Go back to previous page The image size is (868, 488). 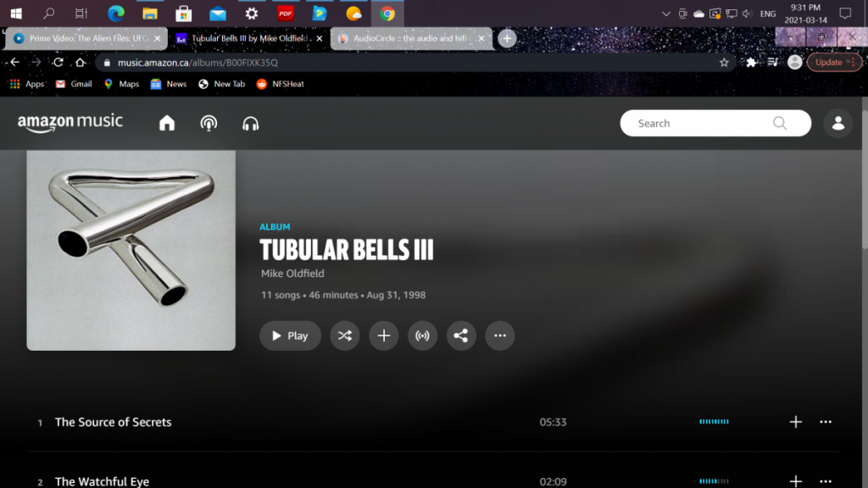point(15,63)
